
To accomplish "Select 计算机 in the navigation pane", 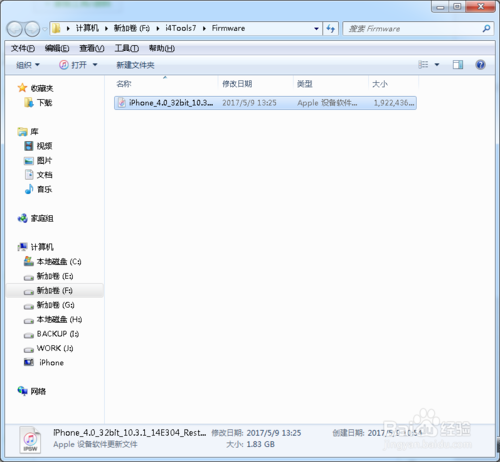I will [42, 247].
